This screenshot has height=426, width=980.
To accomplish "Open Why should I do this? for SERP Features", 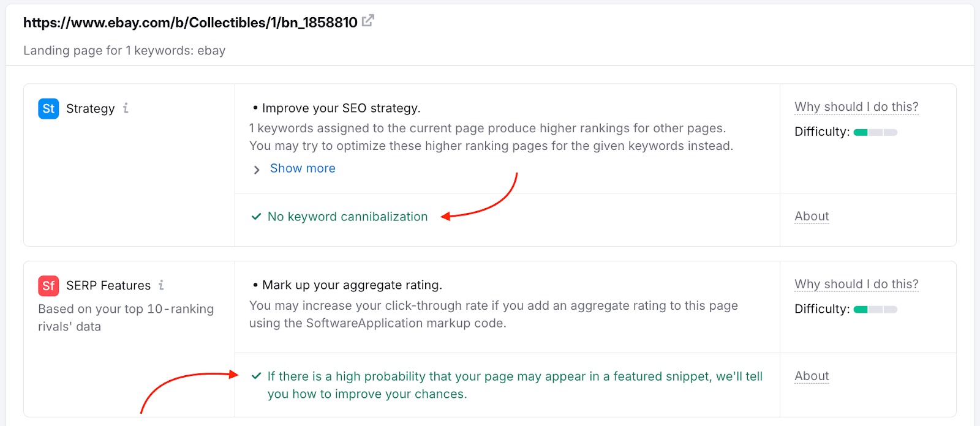I will pyautogui.click(x=856, y=285).
